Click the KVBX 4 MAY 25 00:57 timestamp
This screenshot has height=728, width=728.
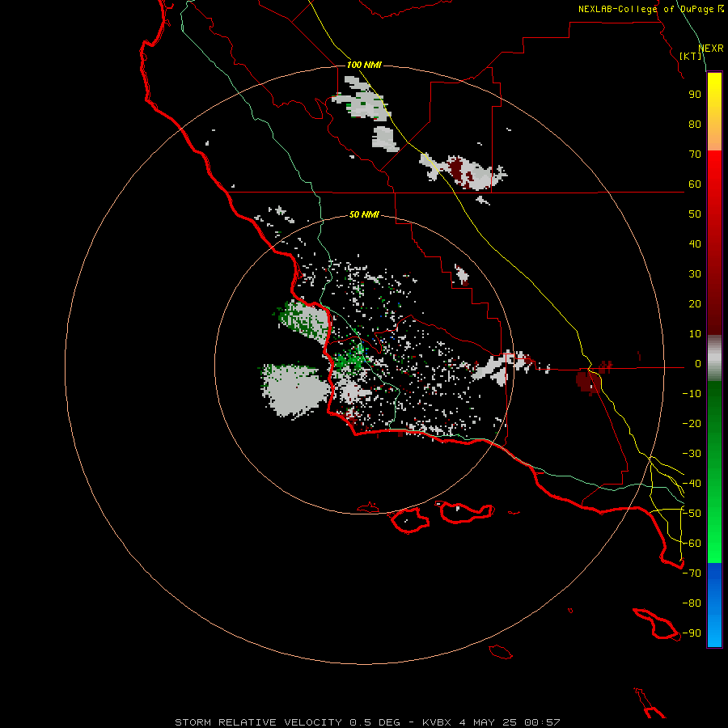point(491,722)
